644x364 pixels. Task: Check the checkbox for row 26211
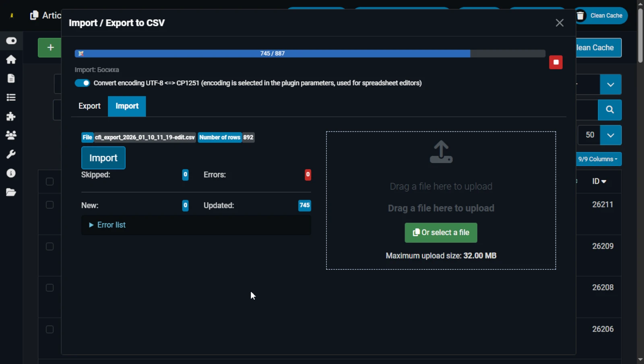click(50, 205)
